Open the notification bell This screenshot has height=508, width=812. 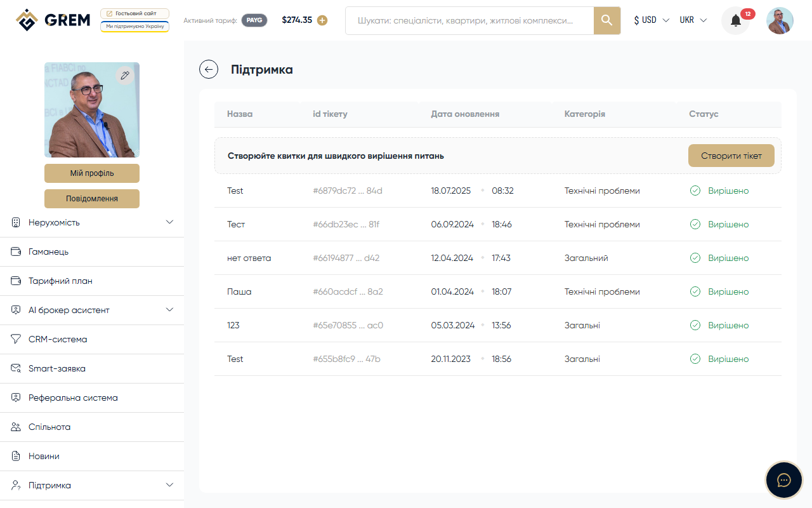click(x=735, y=20)
